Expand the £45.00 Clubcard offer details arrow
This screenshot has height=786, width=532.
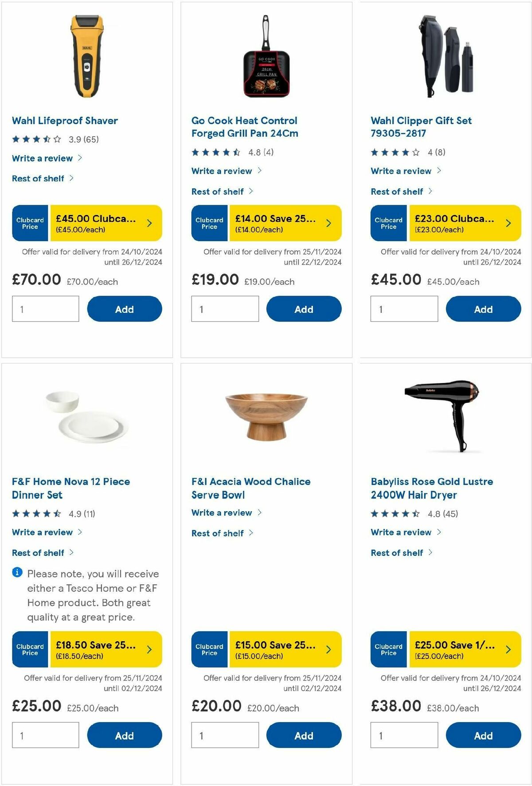tap(150, 223)
